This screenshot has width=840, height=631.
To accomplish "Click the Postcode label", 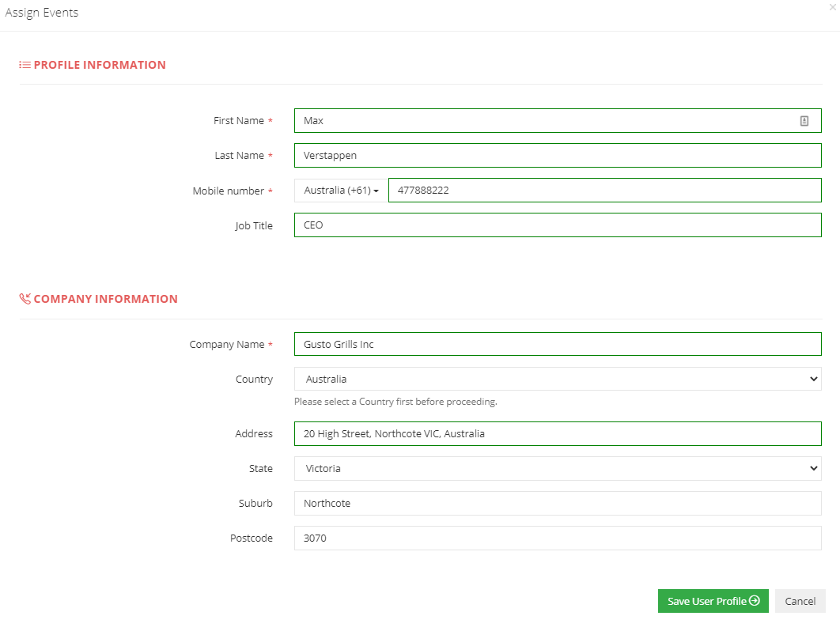I will (252, 538).
